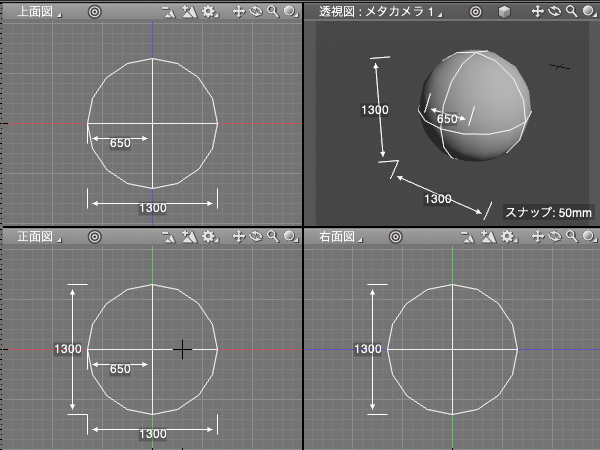
Task: Toggle the cube shading icon in perspective view
Action: click(x=505, y=12)
